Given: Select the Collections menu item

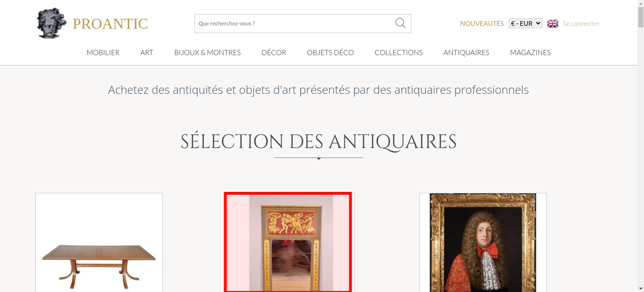Looking at the screenshot, I should coord(398,52).
